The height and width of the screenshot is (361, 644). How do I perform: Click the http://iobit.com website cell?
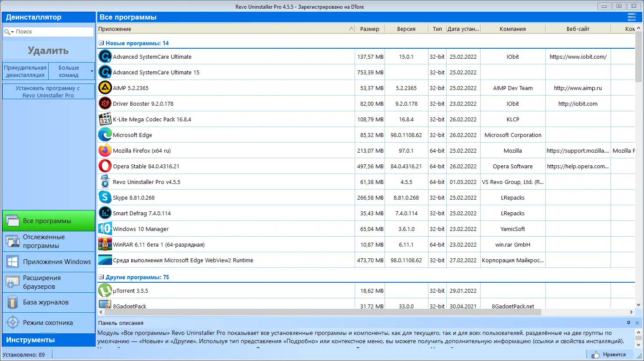tap(578, 104)
